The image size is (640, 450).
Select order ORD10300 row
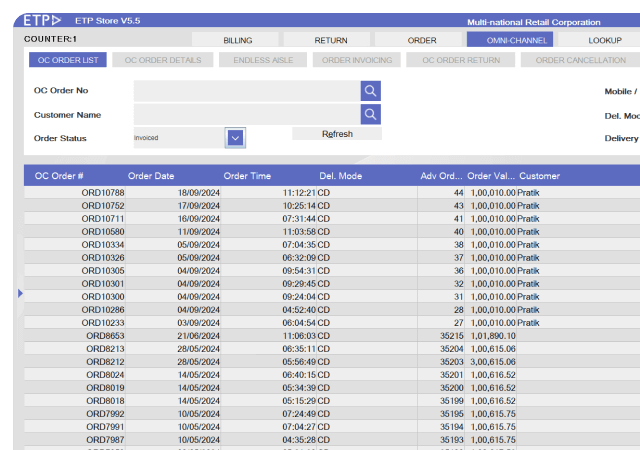[332, 297]
